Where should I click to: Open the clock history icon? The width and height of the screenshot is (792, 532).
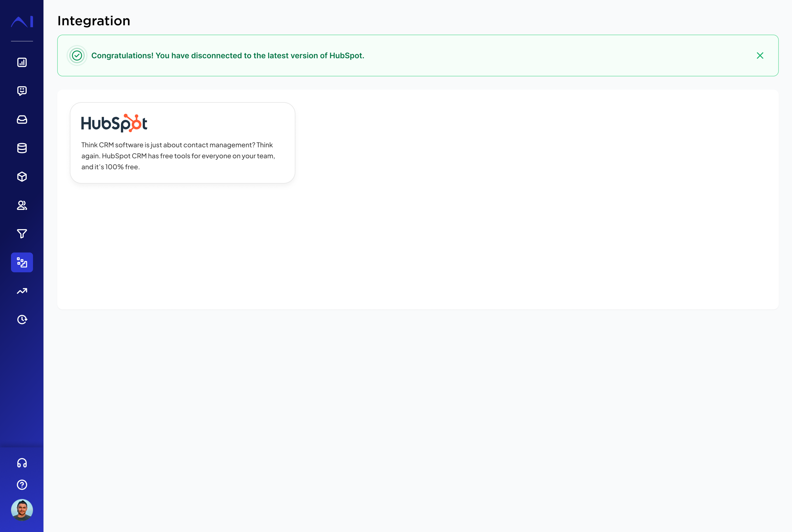(x=22, y=319)
